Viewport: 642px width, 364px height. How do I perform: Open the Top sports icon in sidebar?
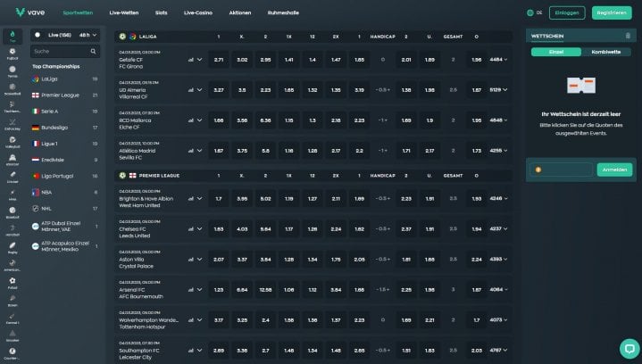pos(13,36)
